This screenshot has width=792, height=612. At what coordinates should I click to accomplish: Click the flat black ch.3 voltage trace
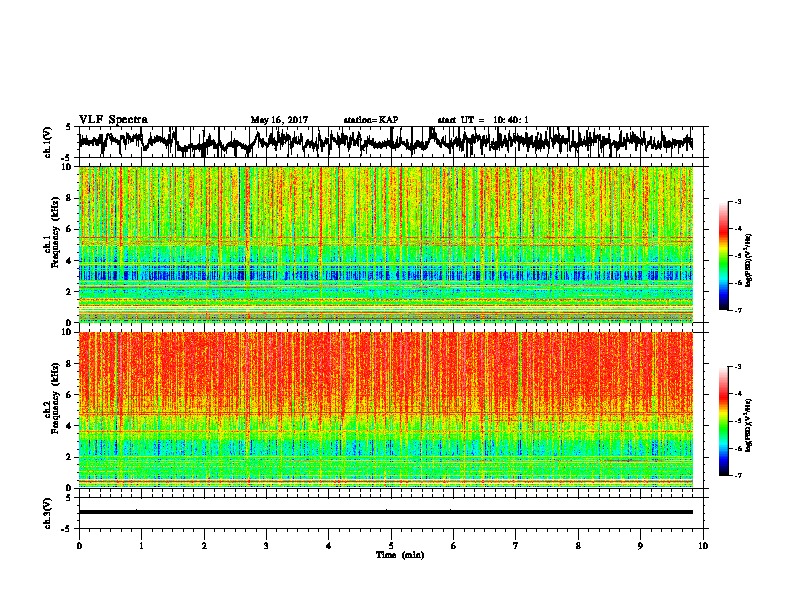(386, 512)
